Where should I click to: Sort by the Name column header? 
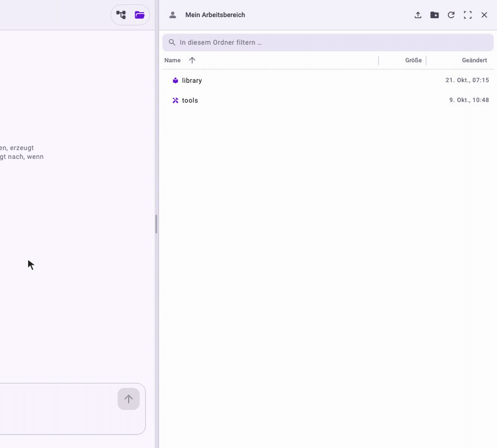(172, 60)
